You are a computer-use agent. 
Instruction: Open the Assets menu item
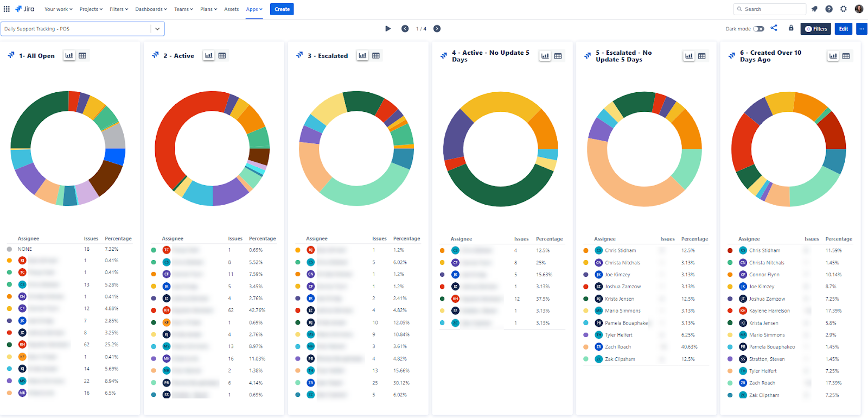pos(232,9)
